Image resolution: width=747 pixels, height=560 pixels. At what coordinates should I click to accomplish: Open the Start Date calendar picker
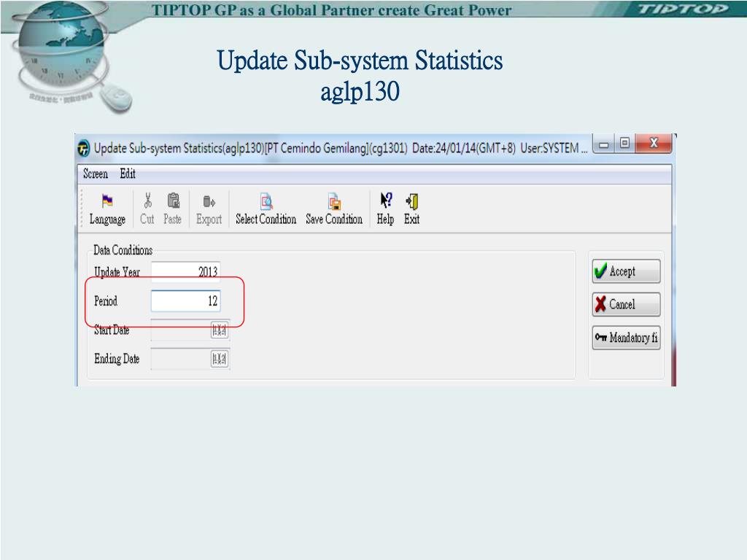pyautogui.click(x=219, y=331)
